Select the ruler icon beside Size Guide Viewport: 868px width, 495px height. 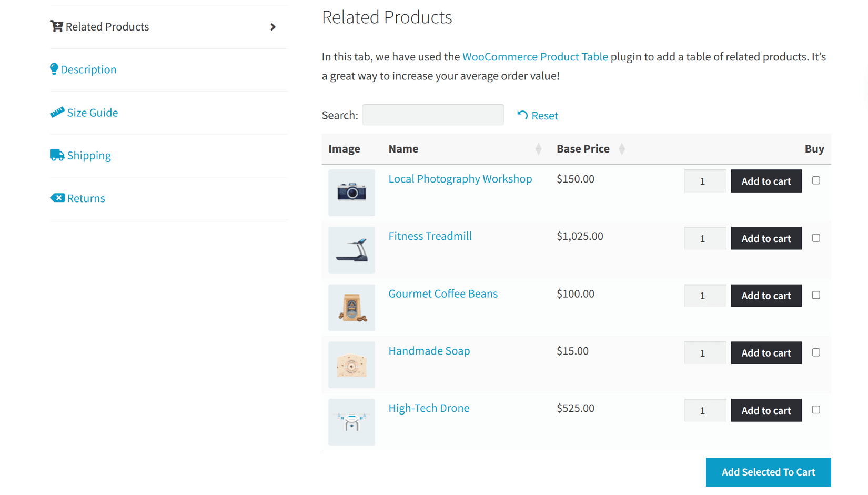[57, 112]
